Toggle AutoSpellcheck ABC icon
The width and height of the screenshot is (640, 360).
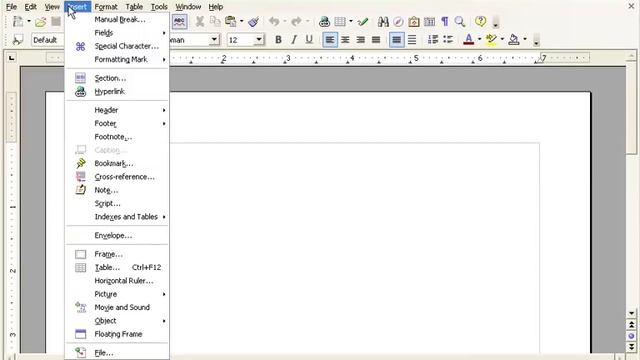[180, 22]
